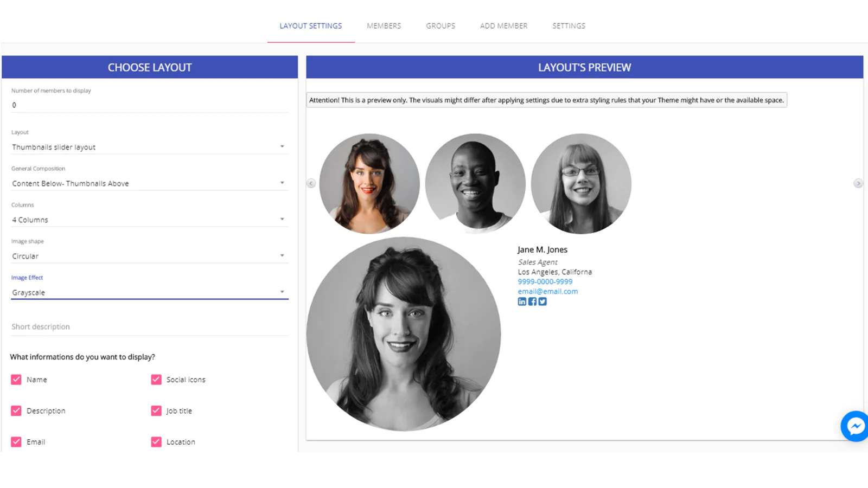Click the What informations do you want heading
This screenshot has height=488, width=868.
click(x=82, y=357)
